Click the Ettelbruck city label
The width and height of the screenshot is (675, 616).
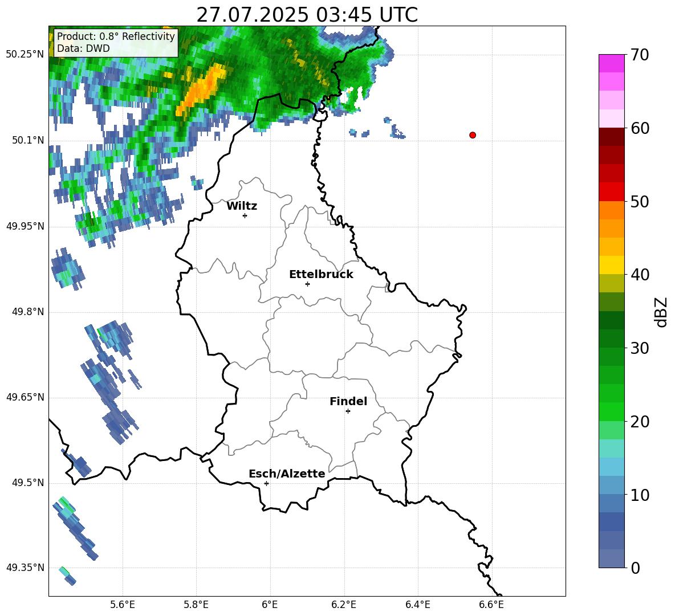321,275
